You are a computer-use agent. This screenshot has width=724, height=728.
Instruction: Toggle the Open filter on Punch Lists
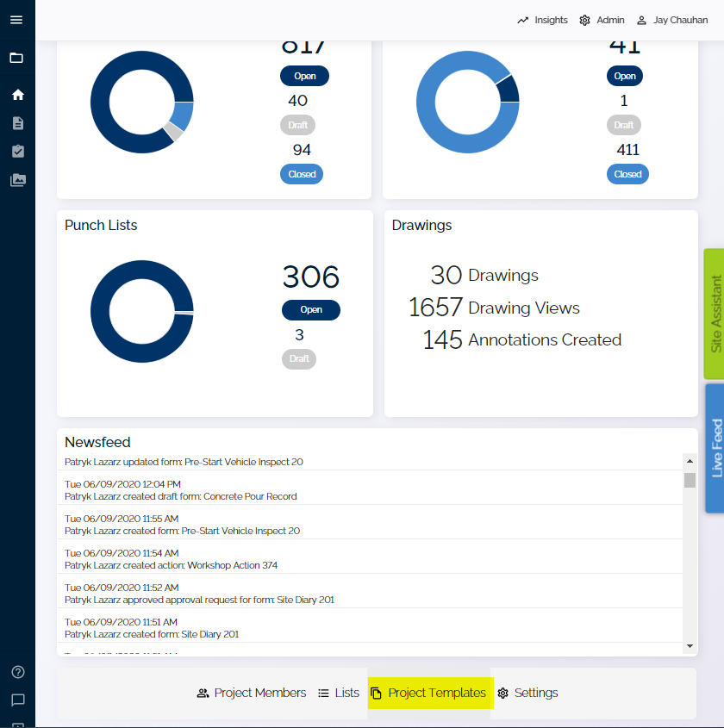310,309
